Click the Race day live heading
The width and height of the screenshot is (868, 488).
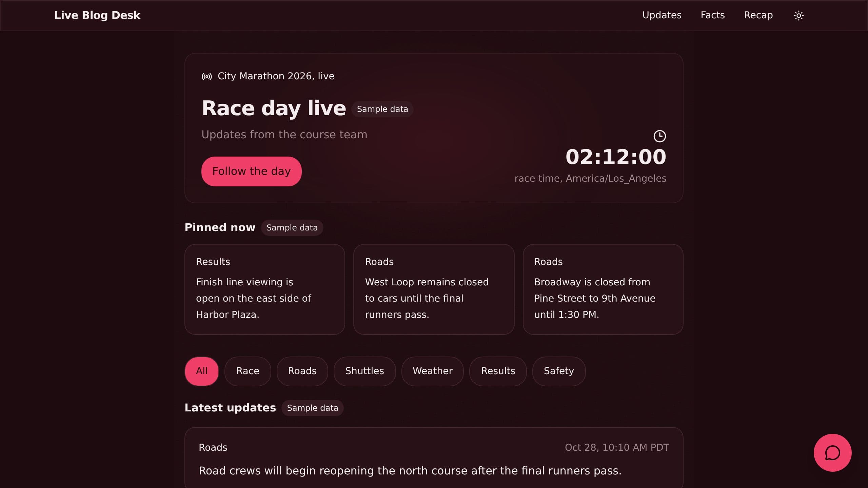point(274,108)
